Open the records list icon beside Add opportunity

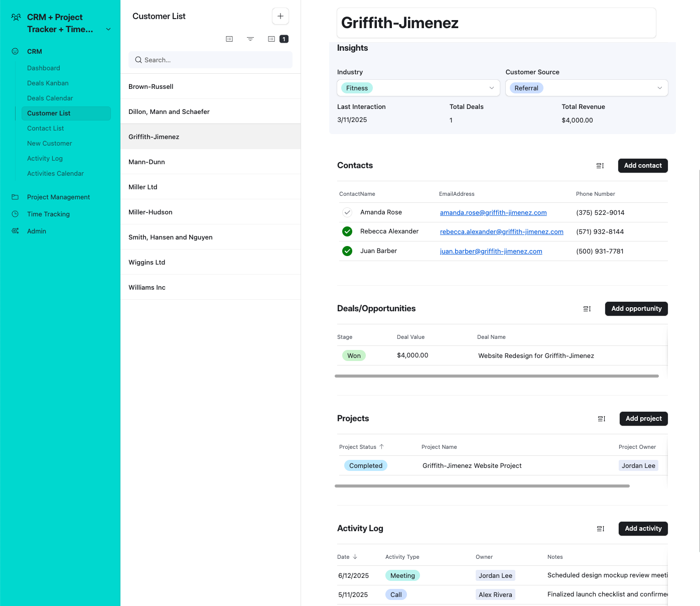point(587,309)
